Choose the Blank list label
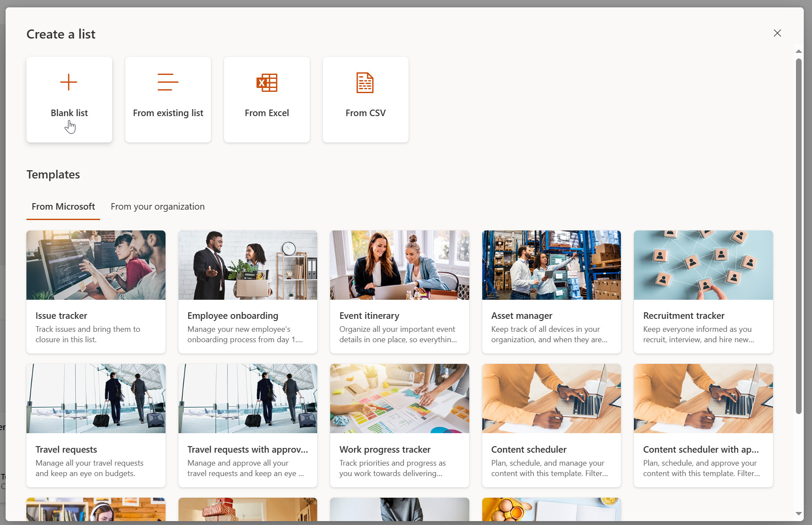The image size is (812, 525). pyautogui.click(x=69, y=113)
